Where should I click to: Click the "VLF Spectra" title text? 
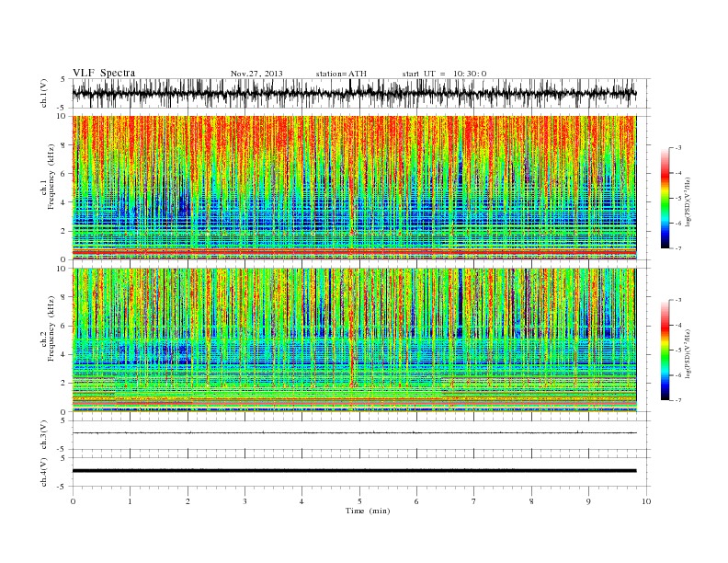(x=104, y=73)
